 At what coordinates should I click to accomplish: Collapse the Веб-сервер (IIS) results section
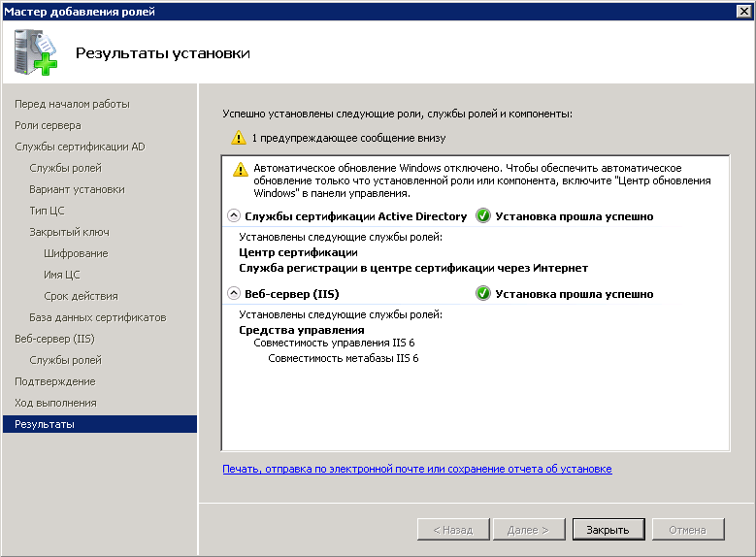click(x=233, y=293)
